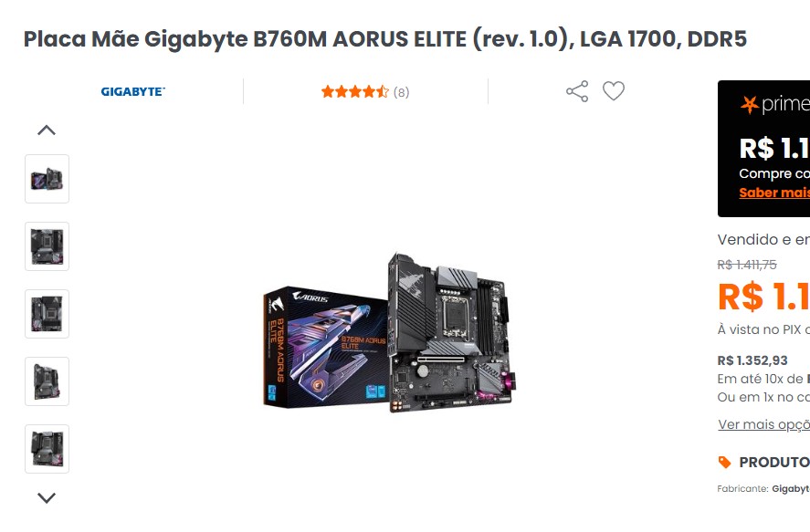Add product to favorites with heart icon
This screenshot has width=810, height=532.
(x=614, y=91)
